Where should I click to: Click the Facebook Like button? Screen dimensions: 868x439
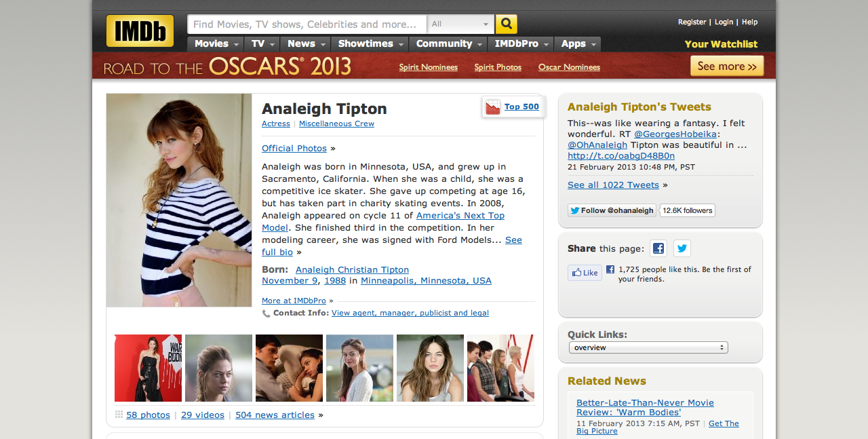[x=585, y=273]
